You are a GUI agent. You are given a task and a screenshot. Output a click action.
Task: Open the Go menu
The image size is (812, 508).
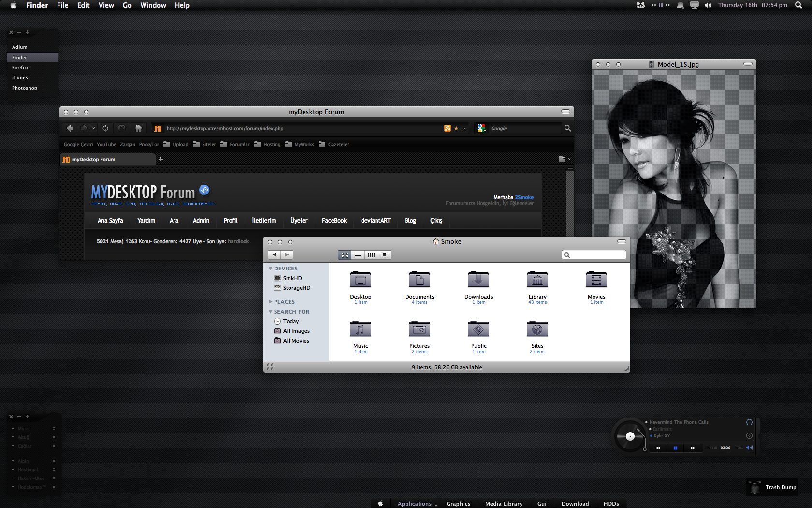(x=127, y=5)
